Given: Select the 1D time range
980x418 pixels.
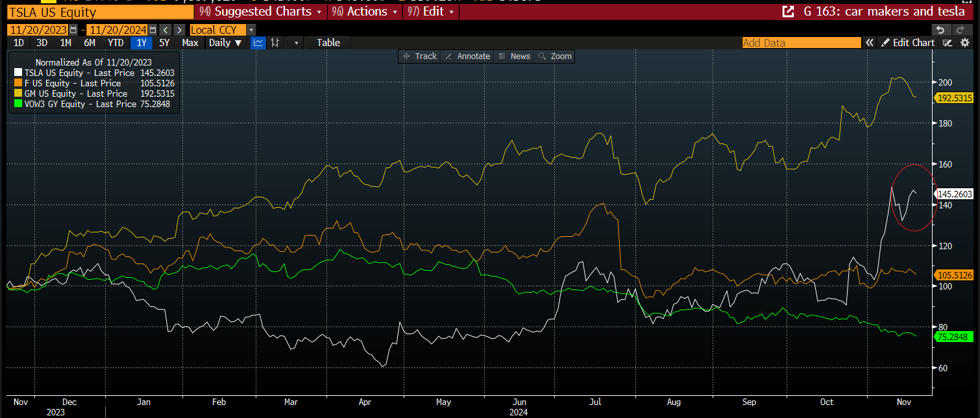Looking at the screenshot, I should point(19,43).
